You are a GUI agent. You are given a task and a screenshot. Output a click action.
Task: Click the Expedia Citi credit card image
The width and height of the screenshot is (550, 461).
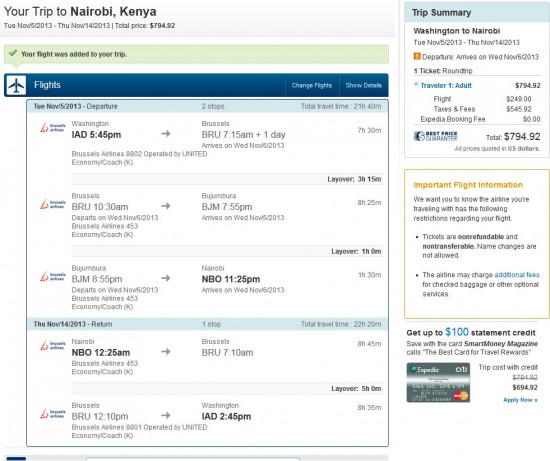pos(438,383)
